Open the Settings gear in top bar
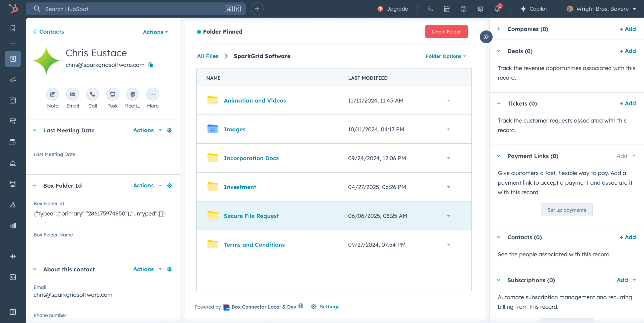Screen dimensions: 644x323 480,9
